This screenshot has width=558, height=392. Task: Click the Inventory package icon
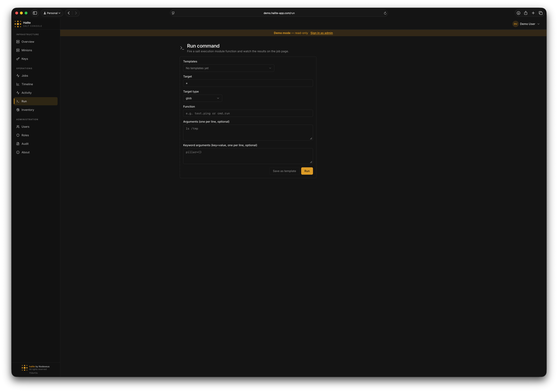18,110
